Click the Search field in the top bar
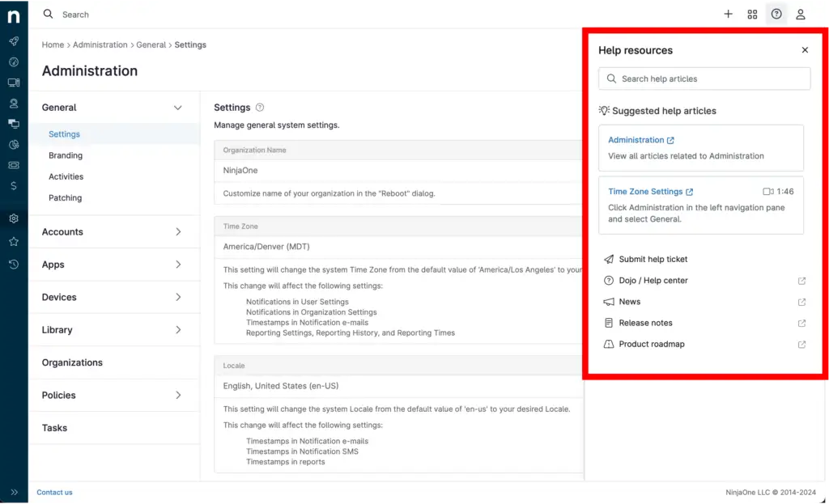829x504 pixels. pos(75,15)
